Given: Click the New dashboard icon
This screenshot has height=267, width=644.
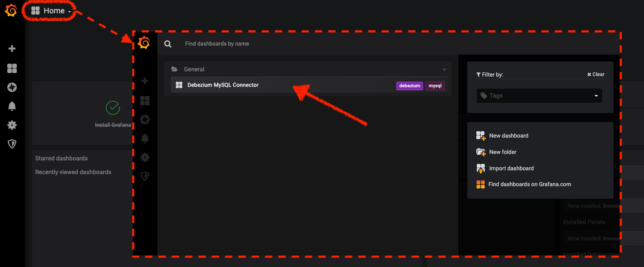Looking at the screenshot, I should pyautogui.click(x=481, y=136).
